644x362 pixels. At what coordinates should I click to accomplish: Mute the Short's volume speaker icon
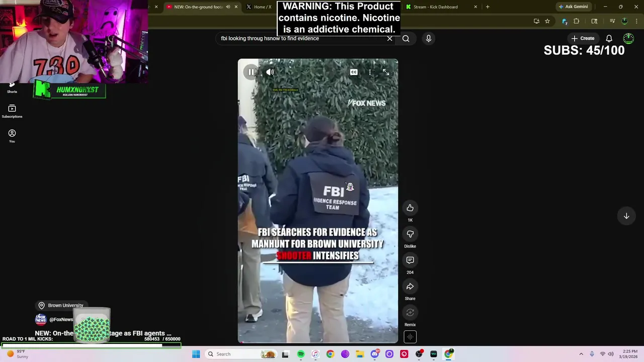[270, 72]
